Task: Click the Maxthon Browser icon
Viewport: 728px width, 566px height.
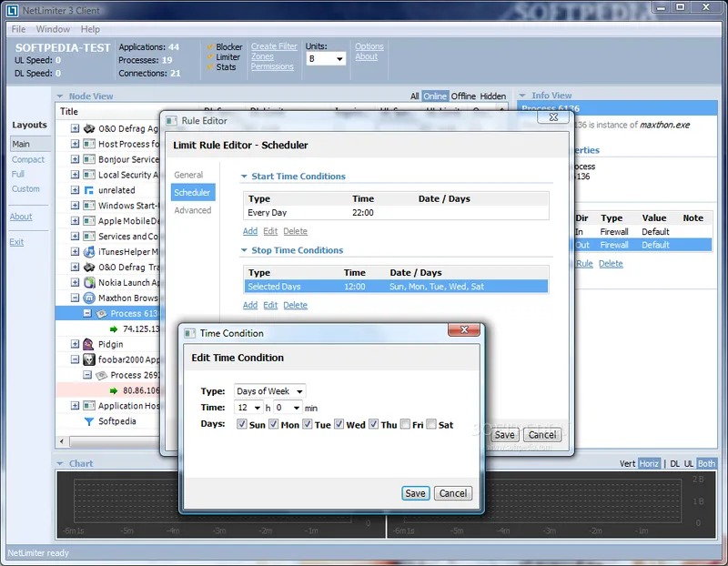Action: [x=89, y=298]
